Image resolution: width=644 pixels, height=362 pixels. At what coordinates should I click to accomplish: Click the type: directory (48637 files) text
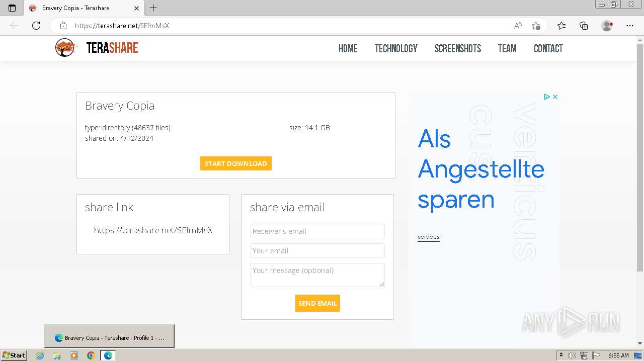point(128,128)
